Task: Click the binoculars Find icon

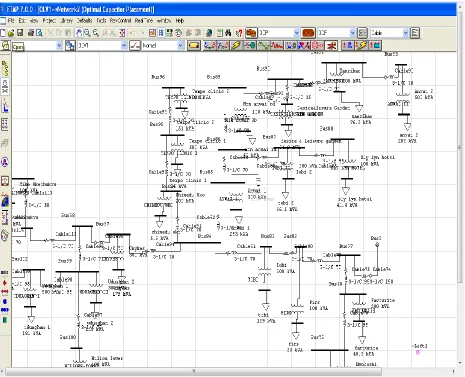Action: point(228,33)
